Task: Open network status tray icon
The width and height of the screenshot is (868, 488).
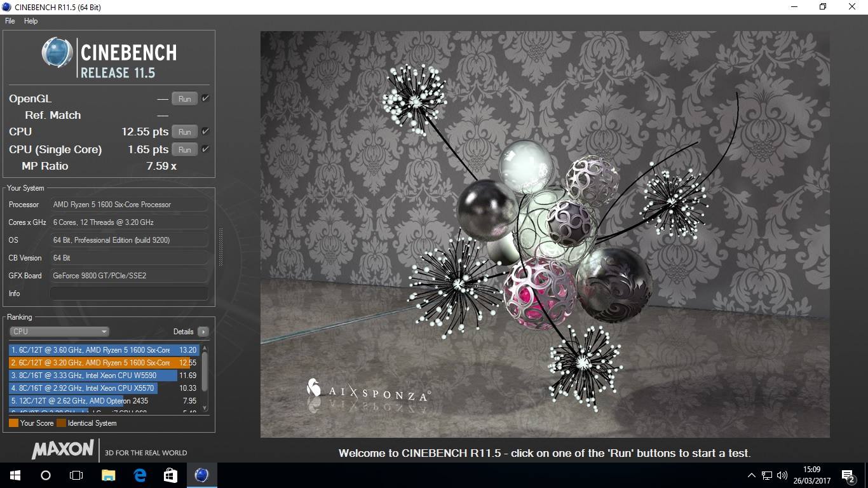Action: (x=767, y=475)
